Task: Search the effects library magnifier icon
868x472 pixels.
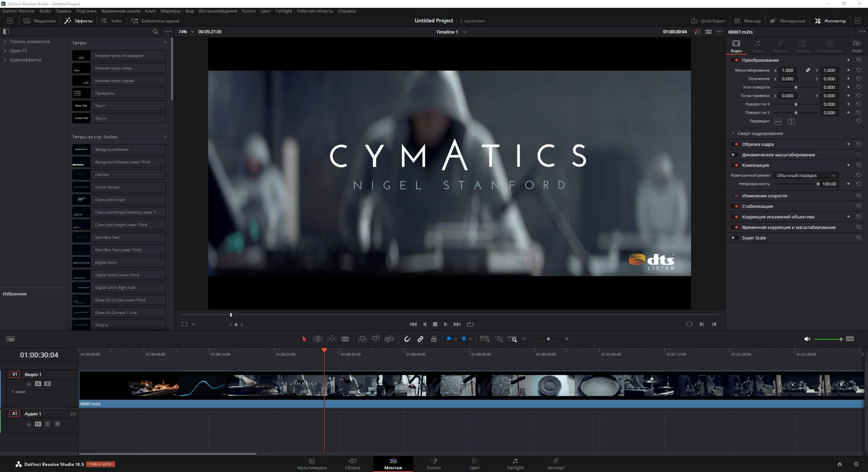Action: (x=155, y=32)
